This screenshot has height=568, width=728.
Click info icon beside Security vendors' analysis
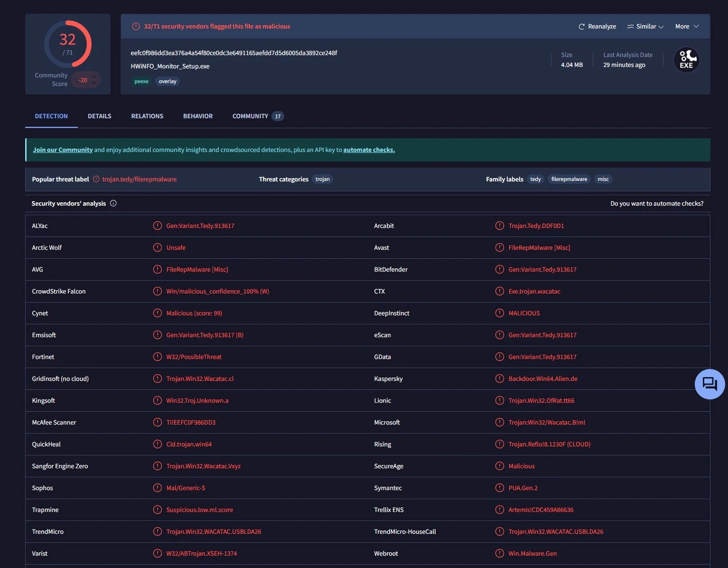(x=113, y=203)
